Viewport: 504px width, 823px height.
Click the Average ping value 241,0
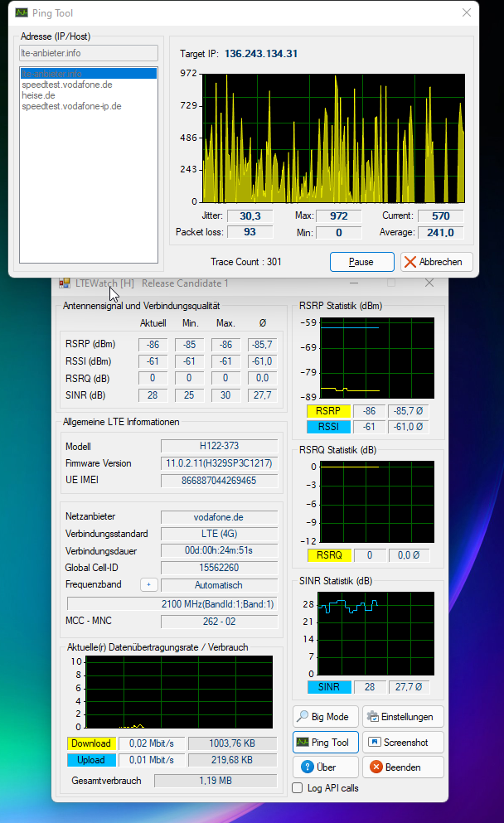pyautogui.click(x=441, y=233)
